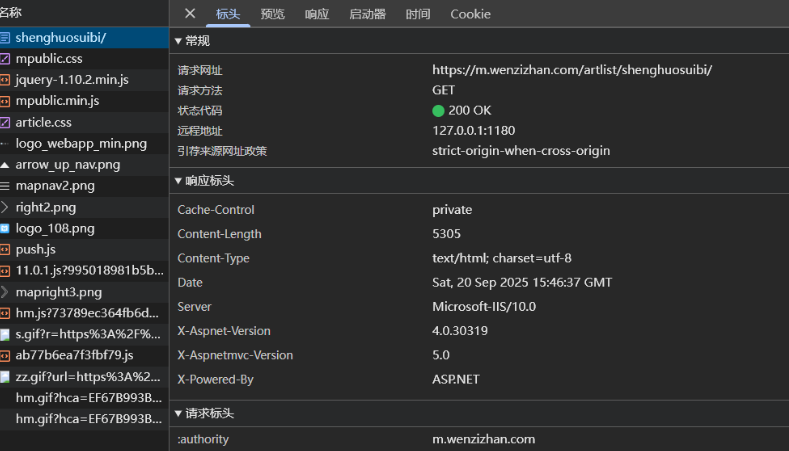Click the CSS file icon for mpublic.css

click(x=6, y=59)
